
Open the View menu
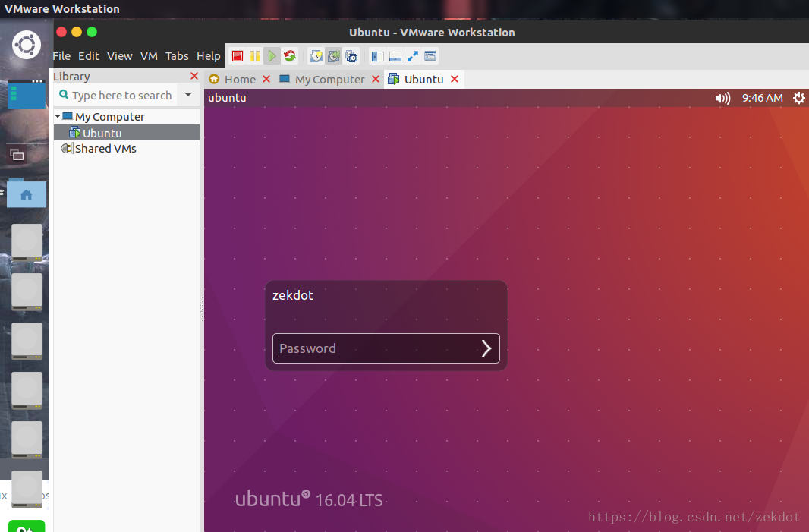(x=120, y=56)
